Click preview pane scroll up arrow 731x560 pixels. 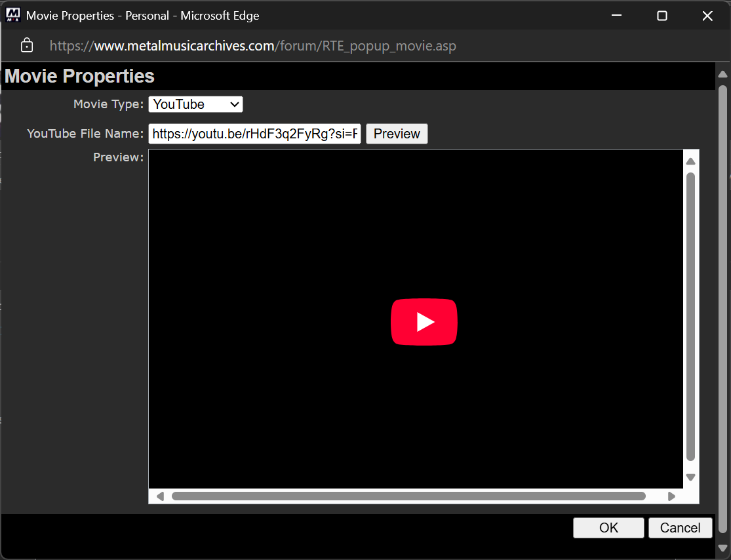691,161
